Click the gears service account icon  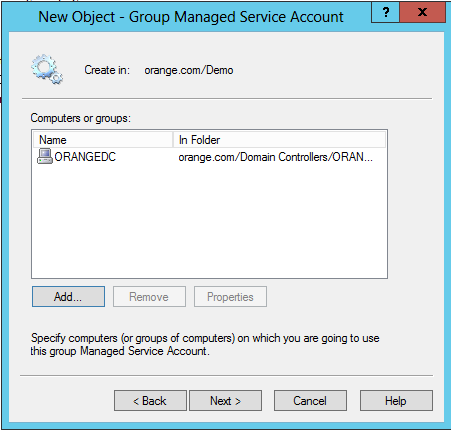pyautogui.click(x=47, y=69)
